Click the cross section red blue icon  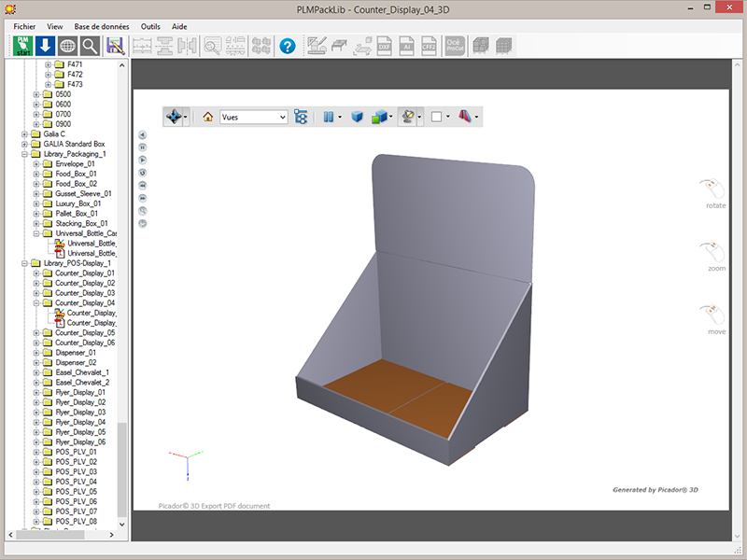coord(465,117)
